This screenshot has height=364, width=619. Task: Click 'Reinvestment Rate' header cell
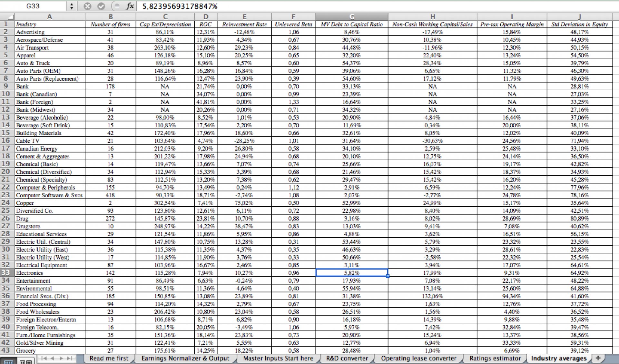[244, 24]
